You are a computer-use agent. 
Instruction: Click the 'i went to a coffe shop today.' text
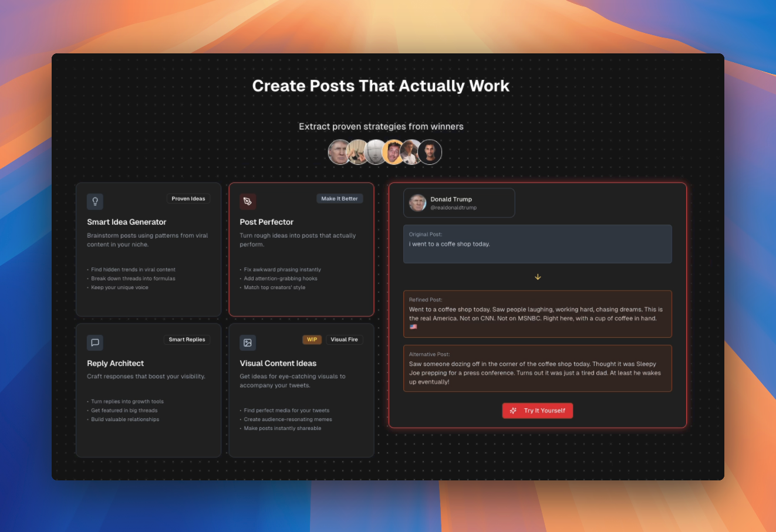point(450,244)
